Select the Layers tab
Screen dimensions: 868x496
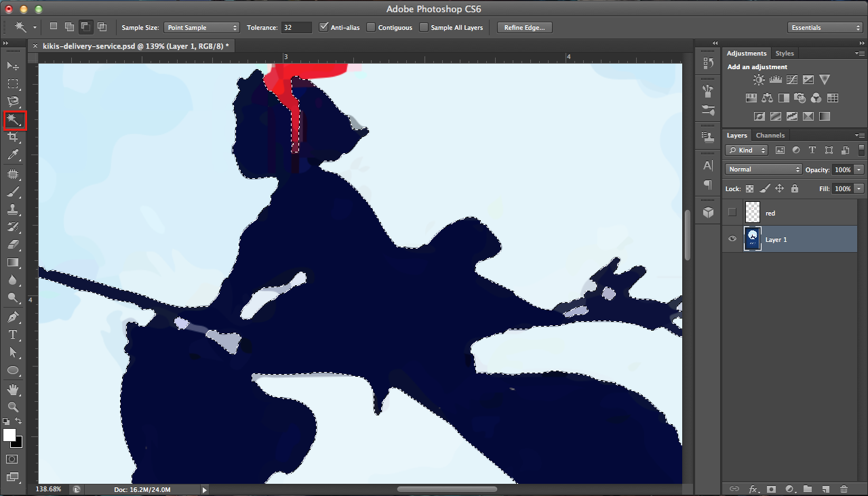pos(737,136)
